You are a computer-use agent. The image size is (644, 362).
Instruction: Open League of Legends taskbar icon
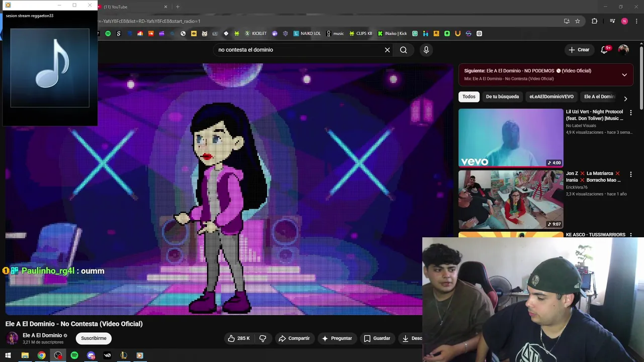[x=124, y=355]
